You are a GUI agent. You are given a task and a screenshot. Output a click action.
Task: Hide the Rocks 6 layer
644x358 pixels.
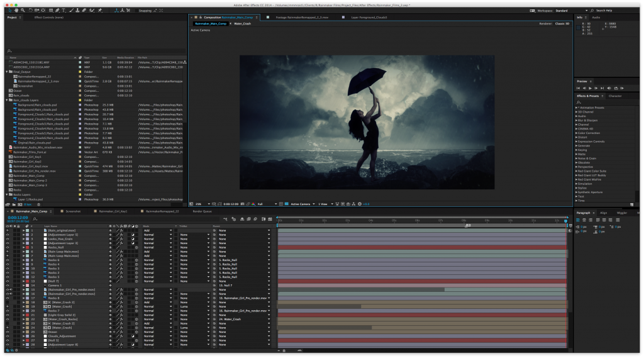point(7,260)
